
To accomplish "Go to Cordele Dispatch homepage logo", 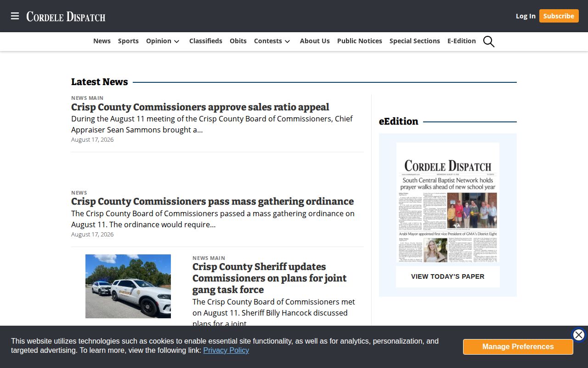I will (x=66, y=17).
